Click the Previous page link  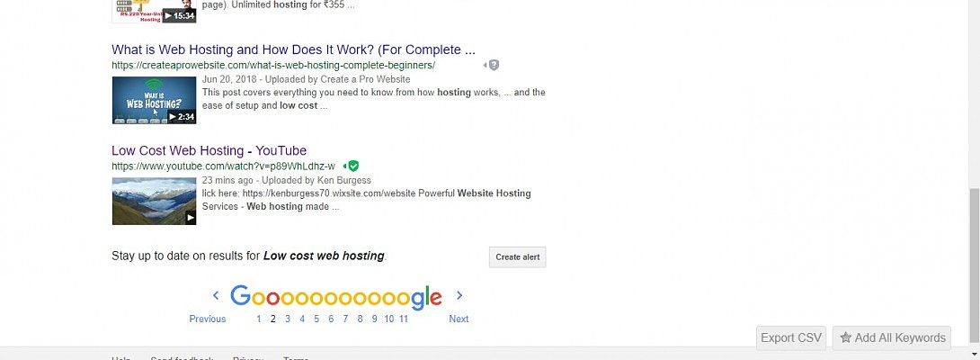208,319
